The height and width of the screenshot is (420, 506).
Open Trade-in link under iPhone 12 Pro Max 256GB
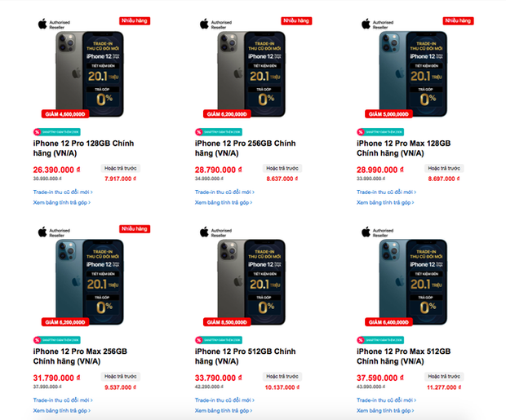pos(62,400)
